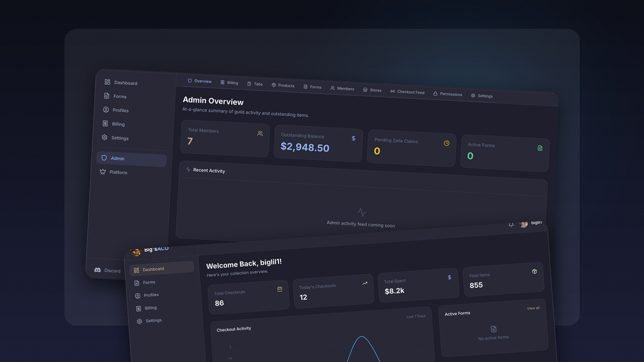Click the notification bell icon

click(511, 225)
